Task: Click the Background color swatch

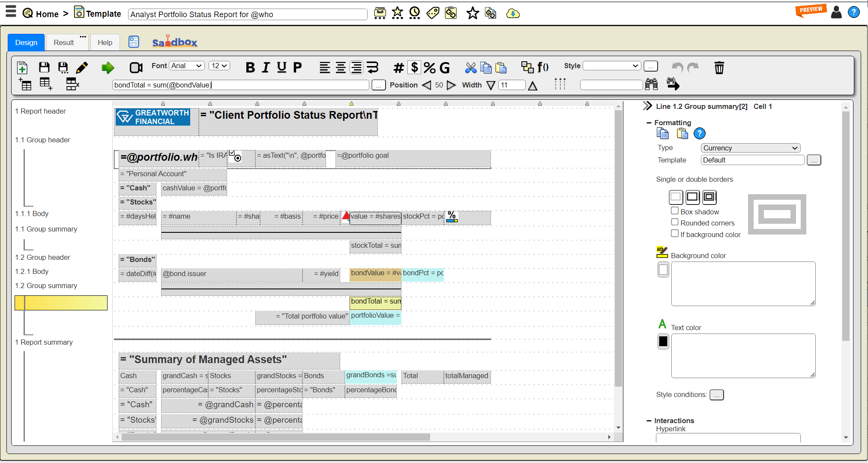Action: [663, 270]
